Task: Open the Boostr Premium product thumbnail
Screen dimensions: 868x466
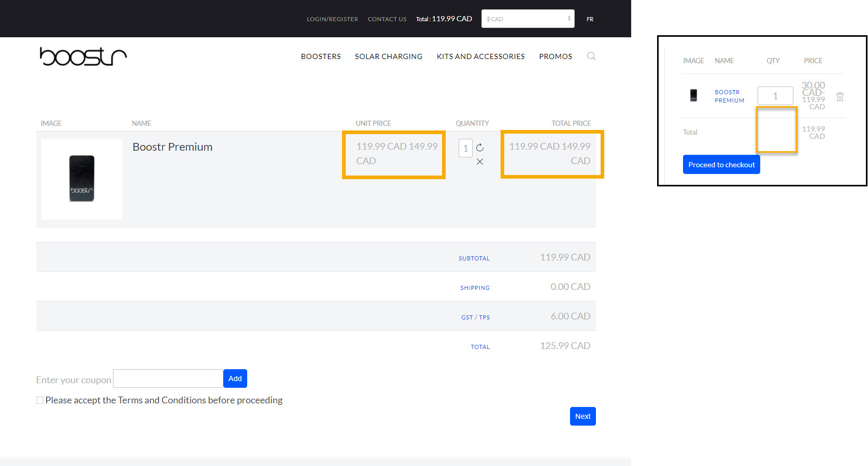Action: [x=82, y=179]
